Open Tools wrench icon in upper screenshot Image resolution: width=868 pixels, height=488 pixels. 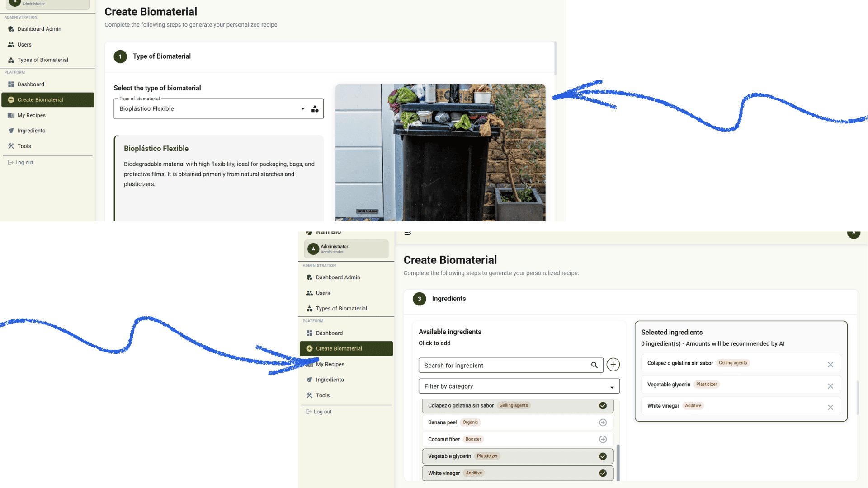[x=11, y=146]
